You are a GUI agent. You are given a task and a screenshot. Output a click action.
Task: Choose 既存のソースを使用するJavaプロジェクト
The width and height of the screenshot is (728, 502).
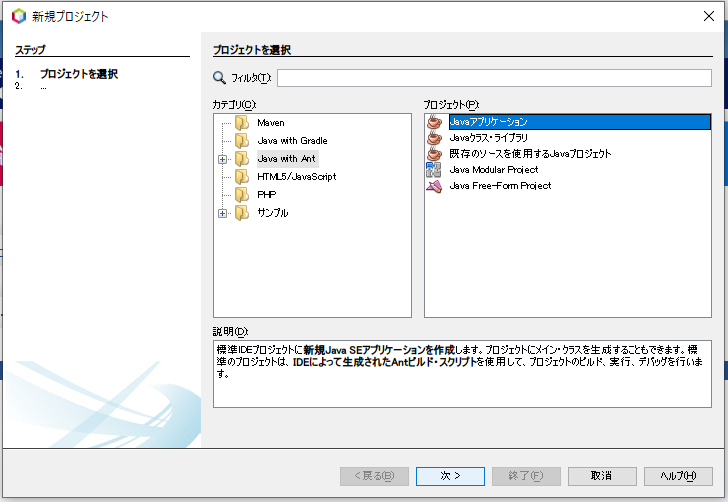(530, 154)
